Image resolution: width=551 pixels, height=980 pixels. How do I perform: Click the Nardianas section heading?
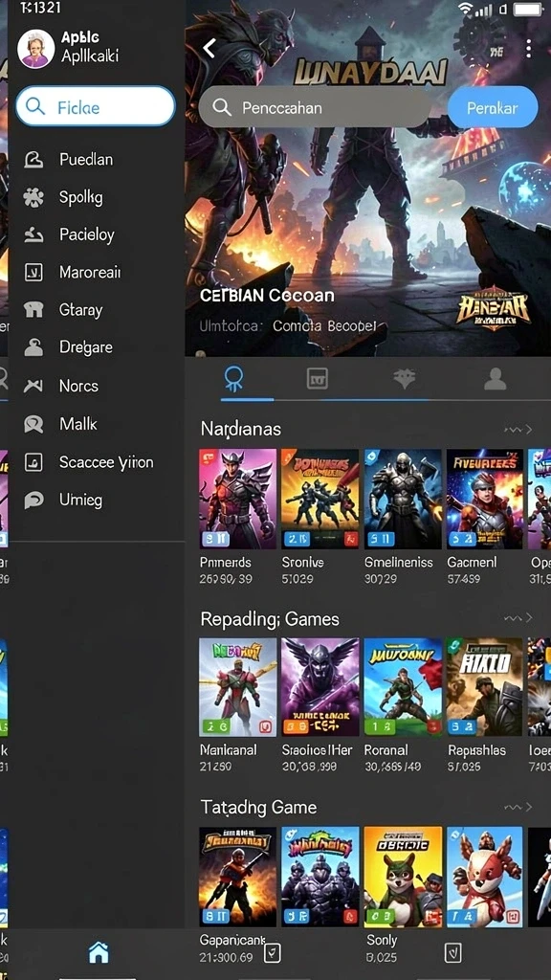[x=240, y=430]
